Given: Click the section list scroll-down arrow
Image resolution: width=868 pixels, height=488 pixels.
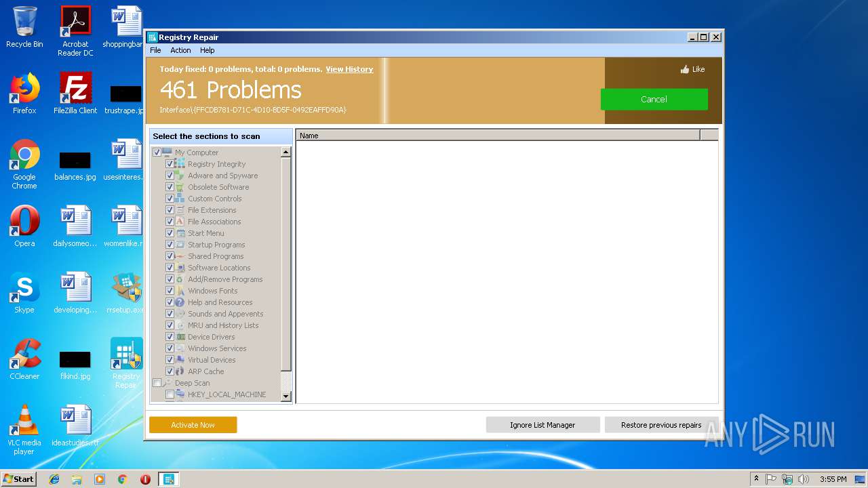Looking at the screenshot, I should 285,396.
